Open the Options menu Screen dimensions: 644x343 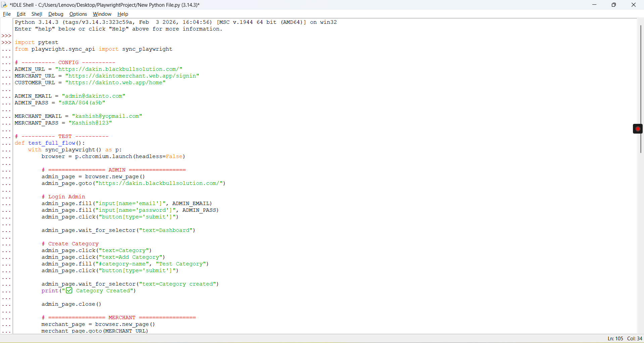(x=78, y=14)
